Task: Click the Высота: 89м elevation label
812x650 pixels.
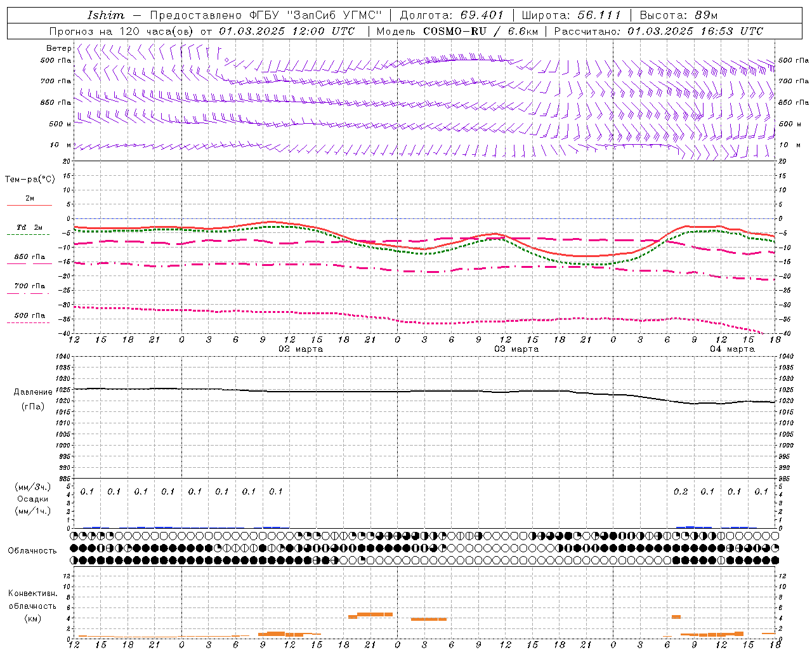Action: [678, 15]
